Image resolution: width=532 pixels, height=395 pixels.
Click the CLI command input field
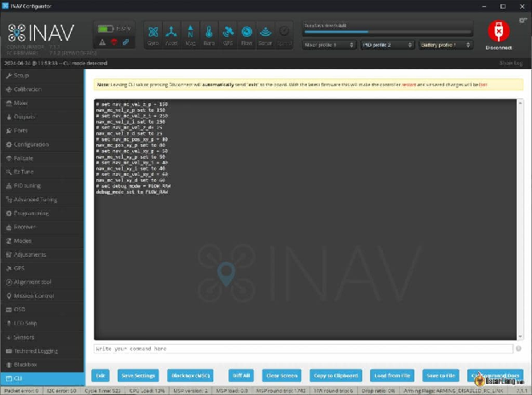[x=304, y=348]
